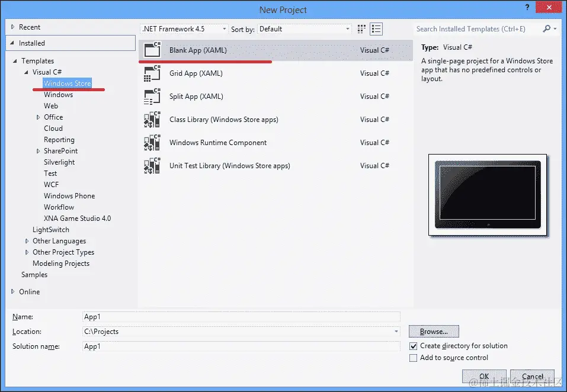Select the Test category
Viewport: 567px width, 392px height.
tap(50, 173)
